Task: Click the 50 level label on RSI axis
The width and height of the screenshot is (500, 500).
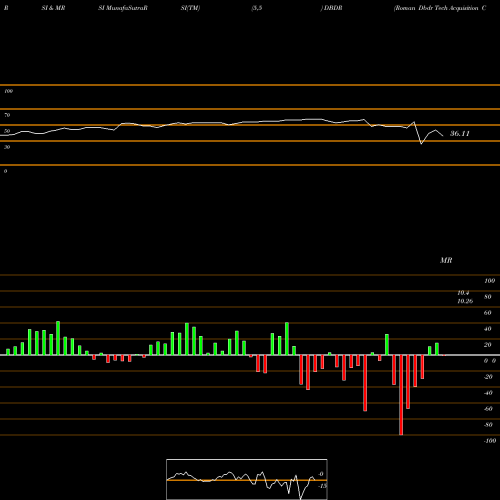Action: [x=7, y=131]
